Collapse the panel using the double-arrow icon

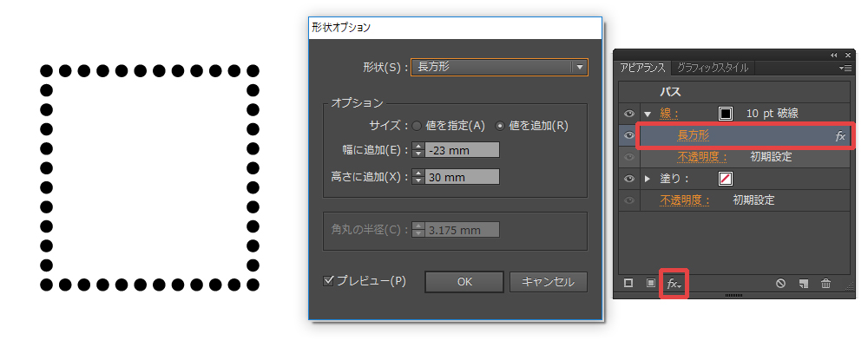click(x=834, y=55)
